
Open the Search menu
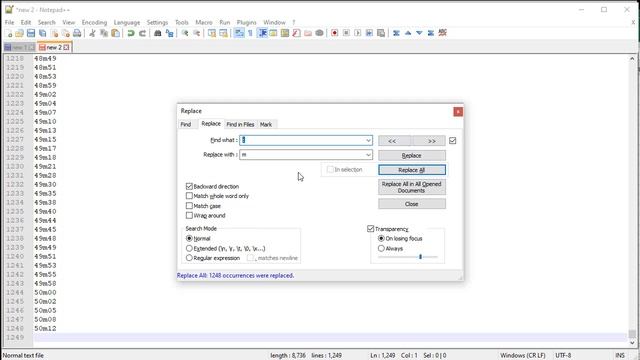tap(47, 22)
